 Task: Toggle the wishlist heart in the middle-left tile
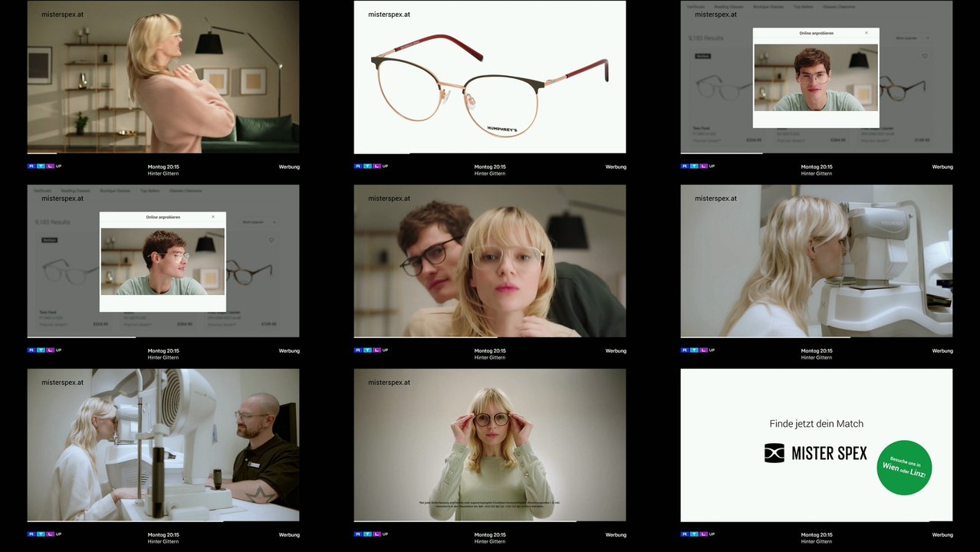click(x=271, y=240)
